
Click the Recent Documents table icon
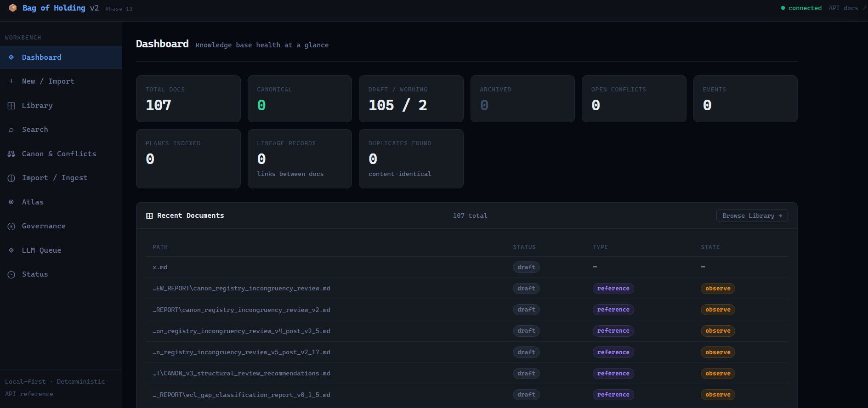149,216
